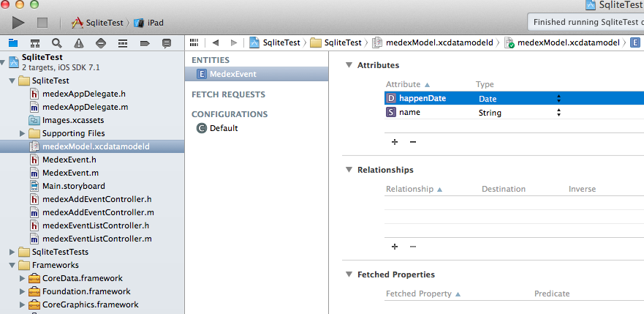Go forward in editor history
The width and height of the screenshot is (644, 314).
[x=234, y=42]
